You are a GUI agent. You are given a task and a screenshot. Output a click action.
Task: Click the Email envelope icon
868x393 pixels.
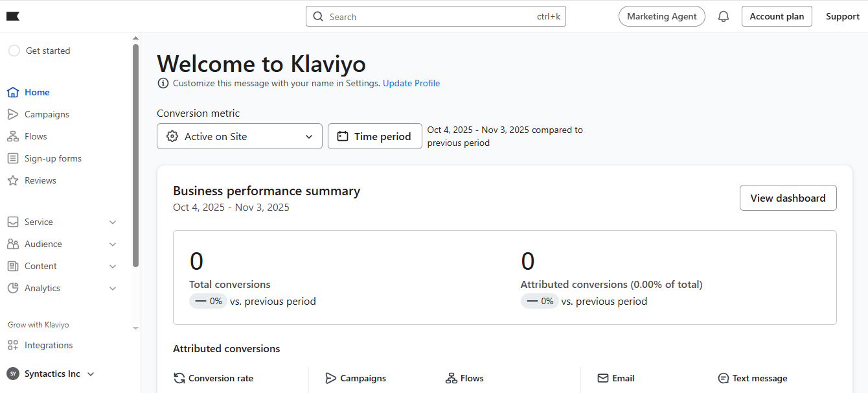tap(603, 378)
